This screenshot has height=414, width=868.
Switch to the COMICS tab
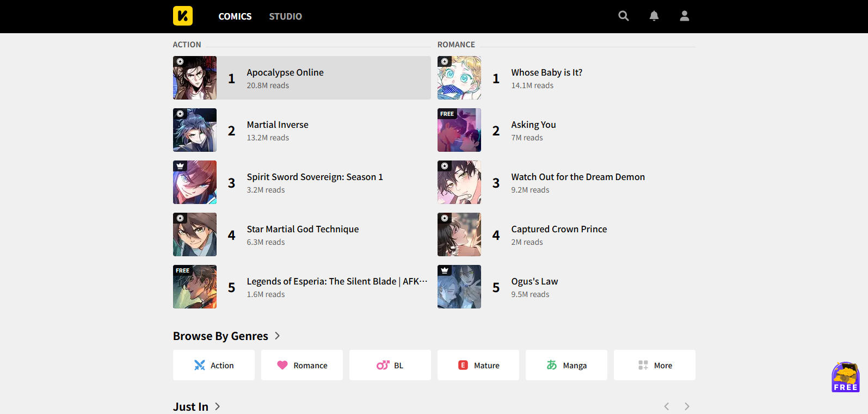(x=235, y=16)
